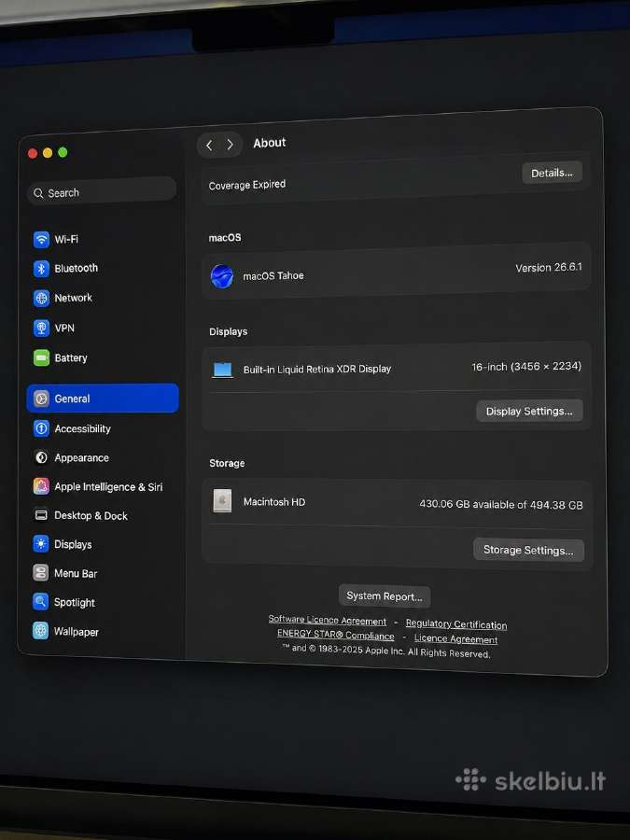Click into the Search field
Viewport: 630px width, 840px height.
point(102,191)
